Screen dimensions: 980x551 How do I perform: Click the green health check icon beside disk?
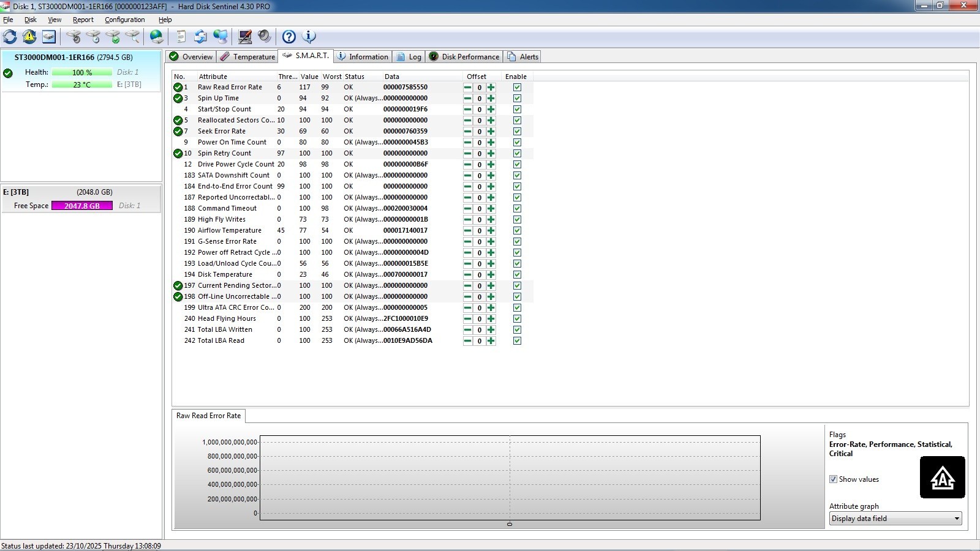pyautogui.click(x=8, y=73)
